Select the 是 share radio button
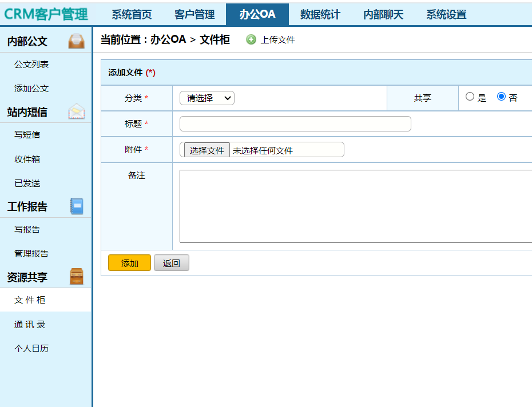The height and width of the screenshot is (407, 532). tap(470, 97)
